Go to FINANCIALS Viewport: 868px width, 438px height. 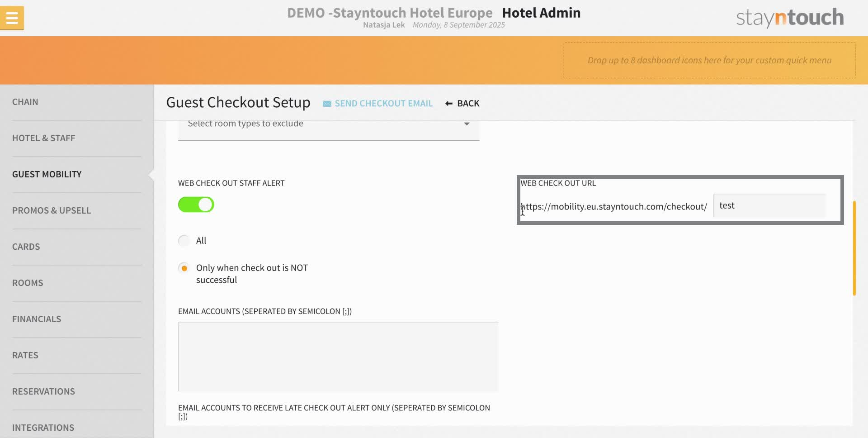click(37, 319)
